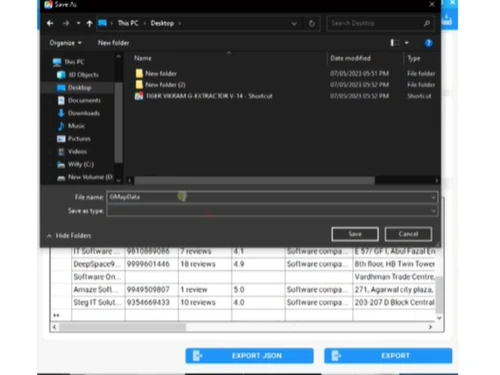Click the Desktop breadcrumb in address bar
Image resolution: width=500 pixels, height=375 pixels.
click(x=162, y=23)
